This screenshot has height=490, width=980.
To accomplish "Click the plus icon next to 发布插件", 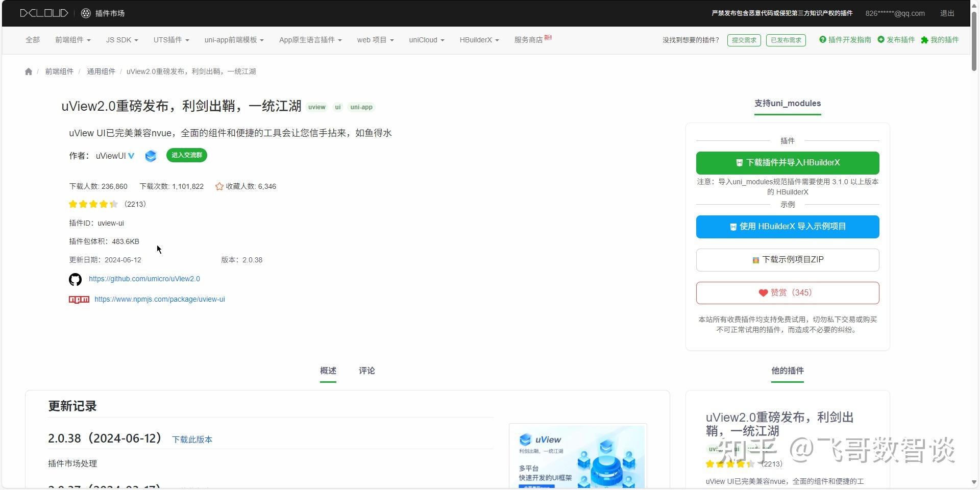I will [x=882, y=39].
